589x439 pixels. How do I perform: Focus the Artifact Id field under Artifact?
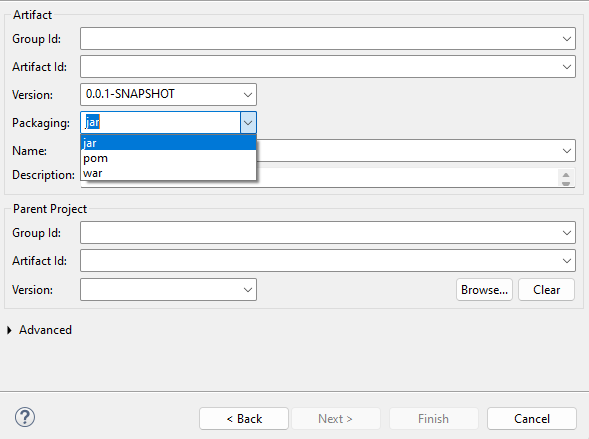[x=319, y=67]
